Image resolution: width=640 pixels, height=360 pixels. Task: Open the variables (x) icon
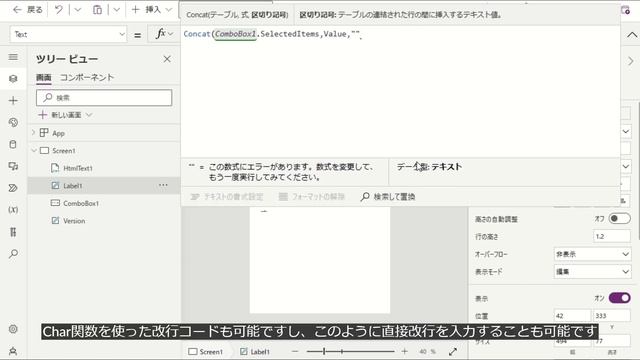point(13,210)
